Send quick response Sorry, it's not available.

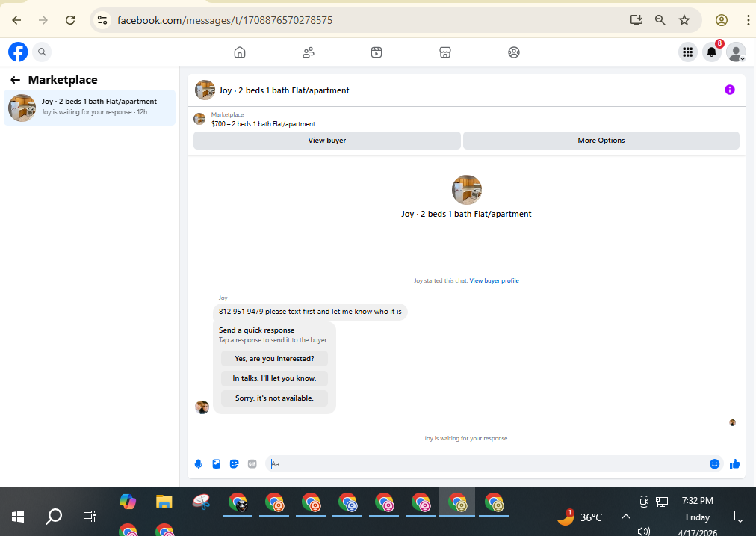tap(274, 398)
